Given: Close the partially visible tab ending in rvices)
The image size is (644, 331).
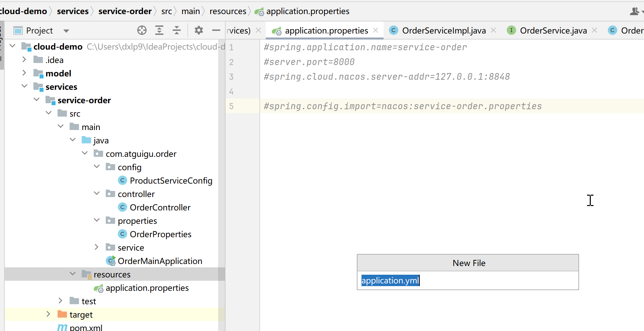Looking at the screenshot, I should [x=258, y=30].
